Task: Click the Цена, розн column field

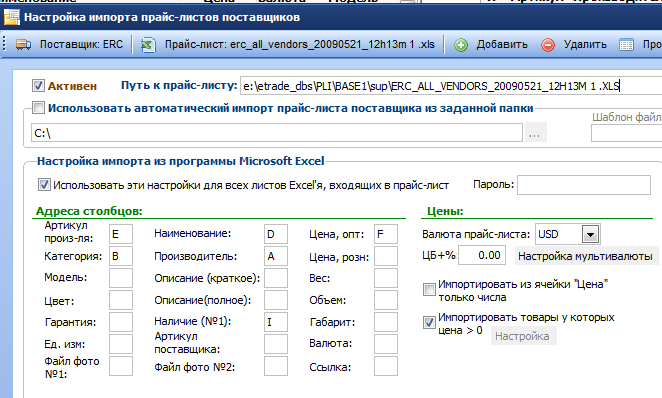Action: [x=386, y=256]
